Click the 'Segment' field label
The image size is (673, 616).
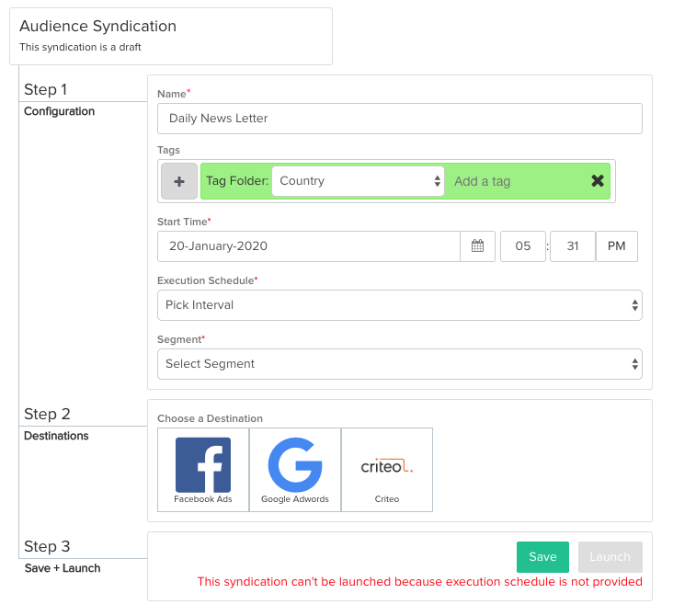(181, 339)
